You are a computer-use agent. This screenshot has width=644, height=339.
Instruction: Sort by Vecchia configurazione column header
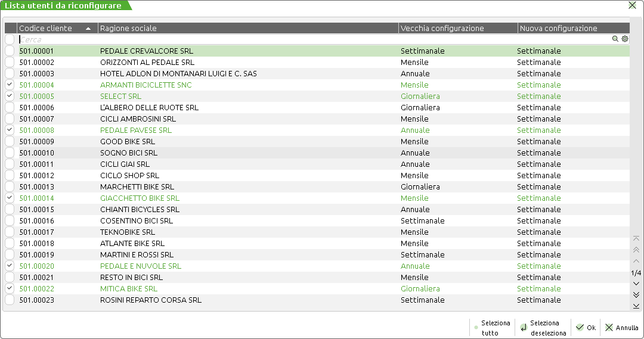click(x=457, y=29)
